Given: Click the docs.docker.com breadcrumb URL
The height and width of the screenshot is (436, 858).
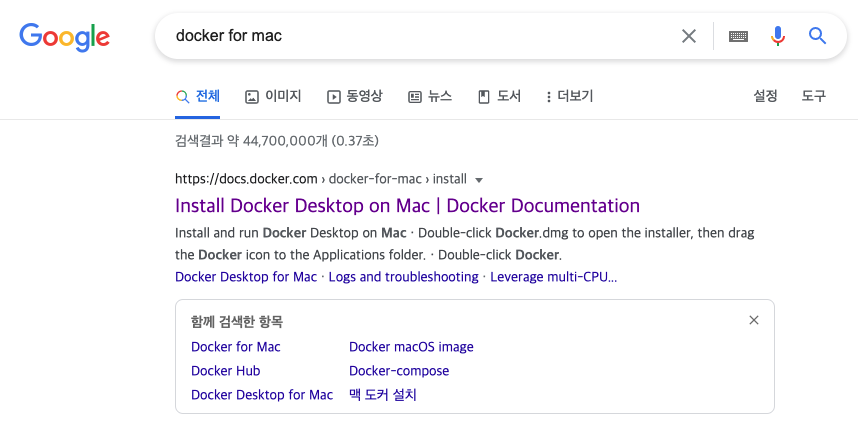Looking at the screenshot, I should click(x=321, y=179).
